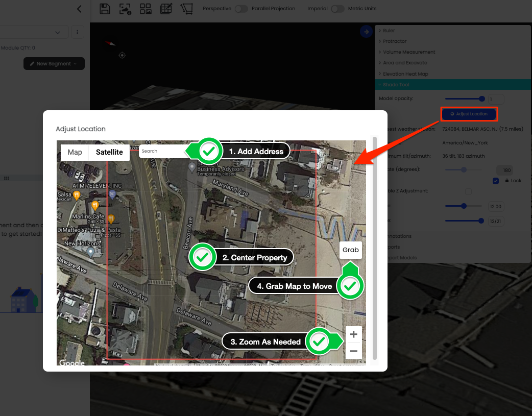Screen dimensions: 532x416
Task: Switch to Satellite view tab
Action: coord(109,152)
